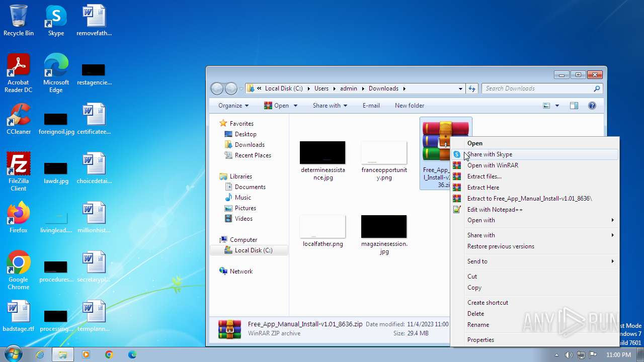Choose Edit with Notepad++
644x362 pixels.
534,210
